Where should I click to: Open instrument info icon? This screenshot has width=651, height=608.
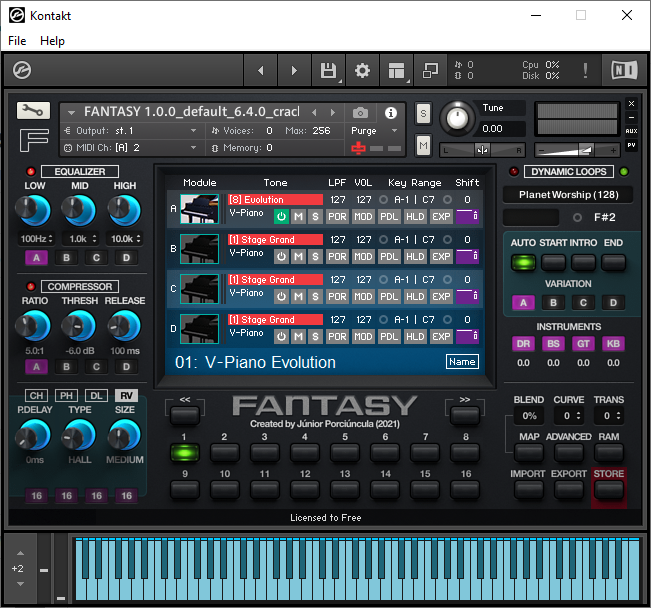click(x=391, y=113)
